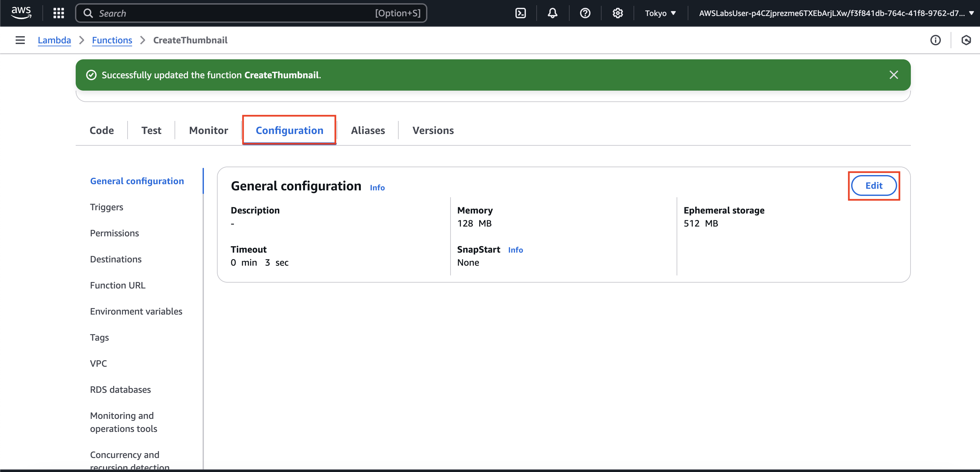Open the hexagon panel icon at top right
The width and height of the screenshot is (980, 472).
(966, 40)
